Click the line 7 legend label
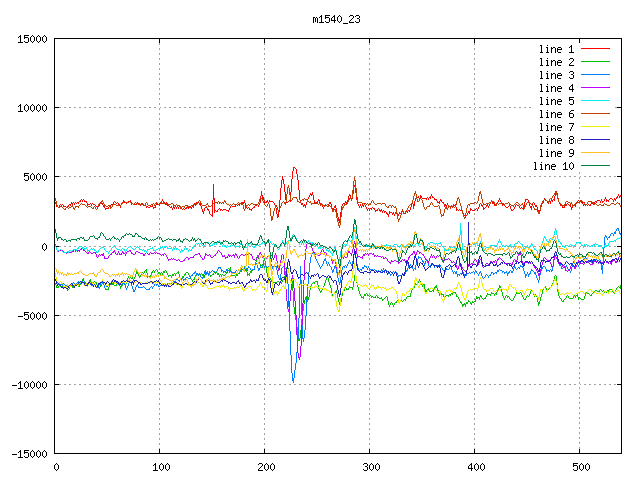Viewport: 640px width, 480px height. point(556,127)
